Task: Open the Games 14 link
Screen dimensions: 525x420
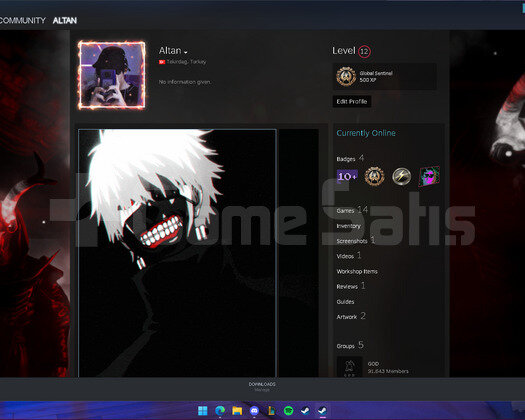Action: (x=352, y=210)
